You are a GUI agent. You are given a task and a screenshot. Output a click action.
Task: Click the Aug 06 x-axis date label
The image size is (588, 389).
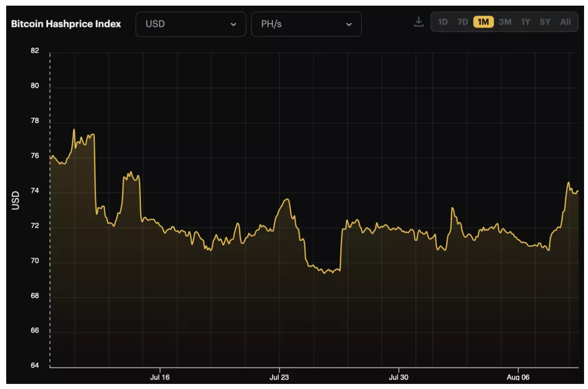point(517,377)
